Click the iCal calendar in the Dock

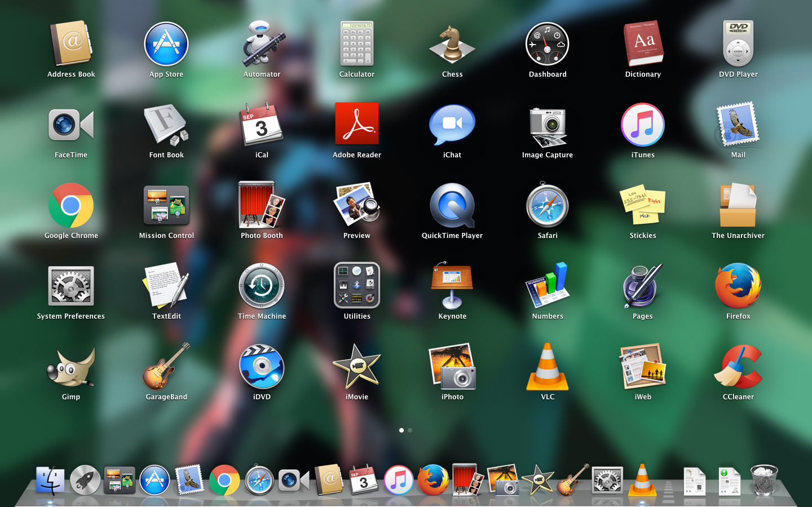[364, 479]
